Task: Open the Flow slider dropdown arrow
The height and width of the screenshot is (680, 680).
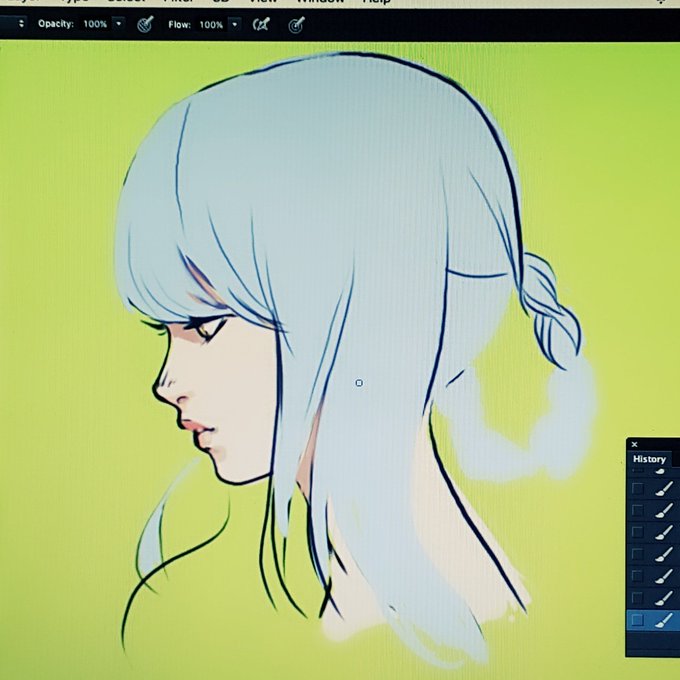Action: click(235, 24)
